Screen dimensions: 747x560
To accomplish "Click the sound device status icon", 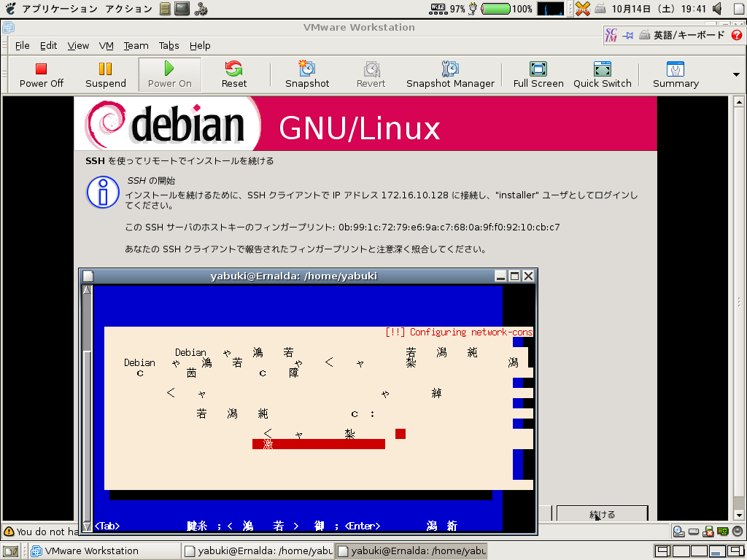I will coord(738,532).
